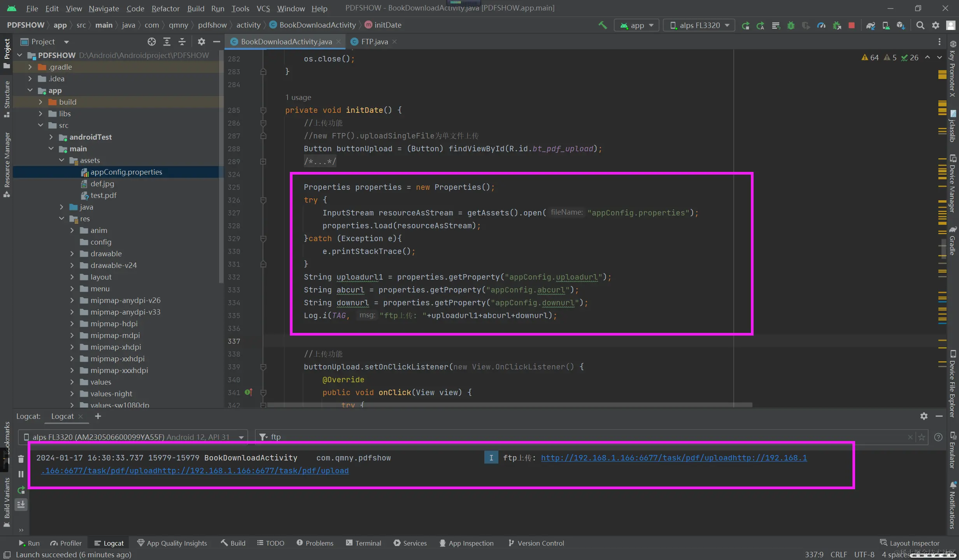959x560 pixels.
Task: Click the Build project hammer icon
Action: tap(603, 25)
